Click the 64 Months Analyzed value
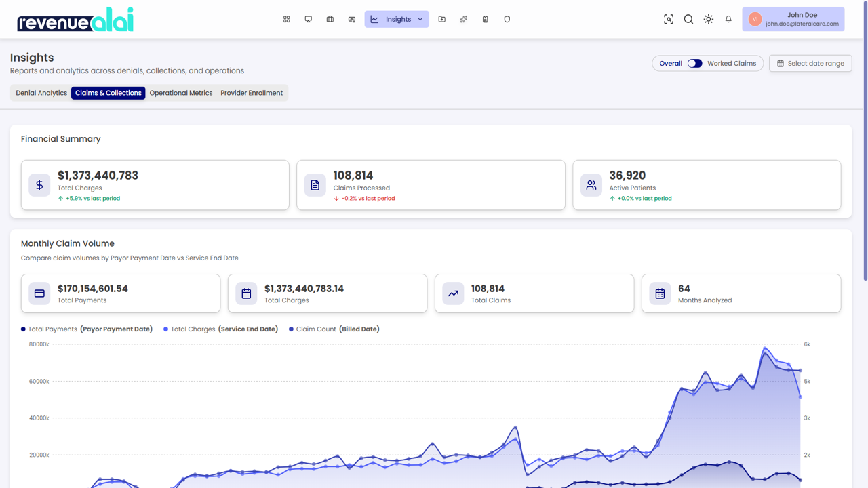868x488 pixels. tap(684, 289)
